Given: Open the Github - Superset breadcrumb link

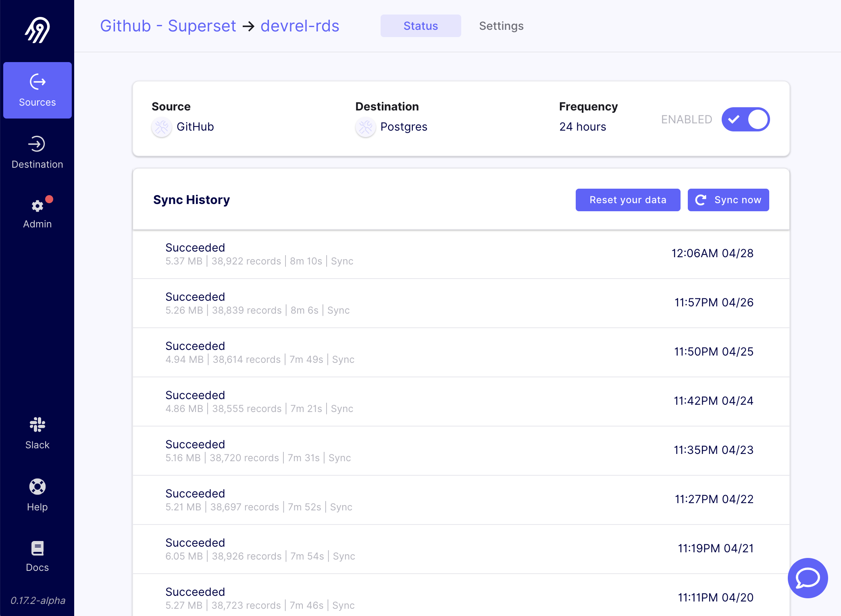Looking at the screenshot, I should point(168,26).
